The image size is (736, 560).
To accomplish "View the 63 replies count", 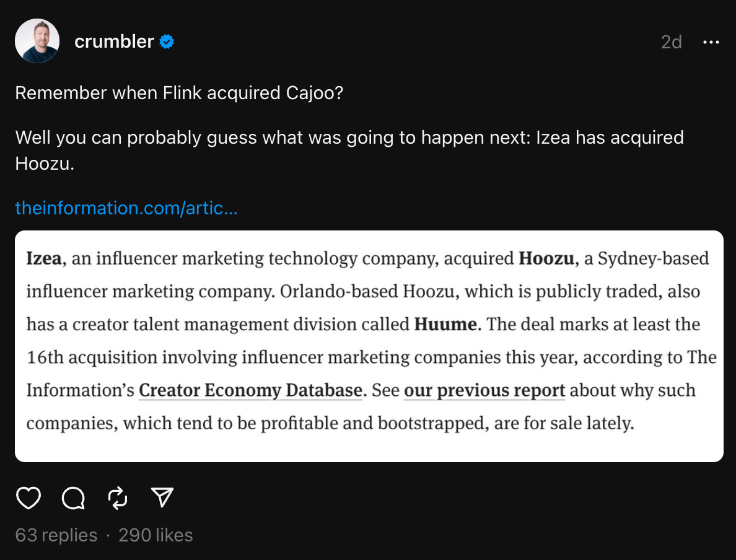I will [56, 535].
